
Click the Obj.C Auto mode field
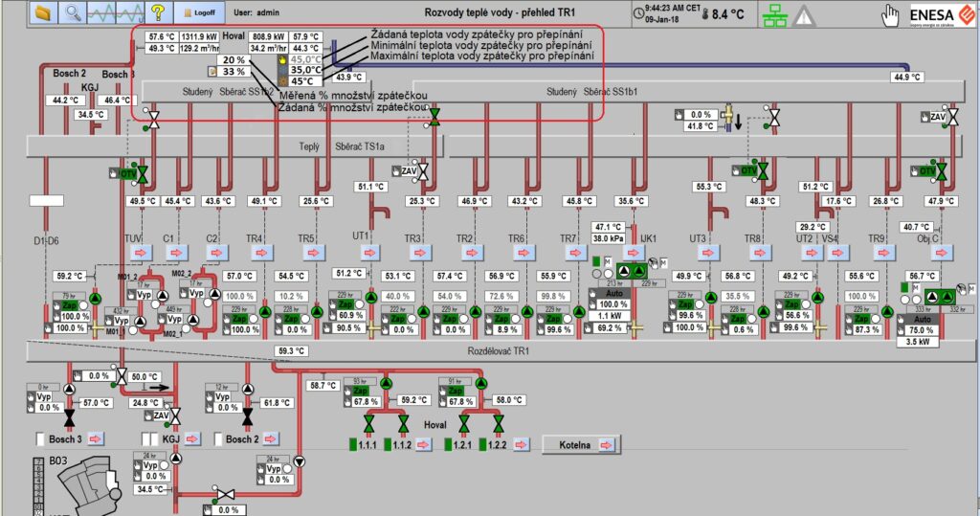922,319
